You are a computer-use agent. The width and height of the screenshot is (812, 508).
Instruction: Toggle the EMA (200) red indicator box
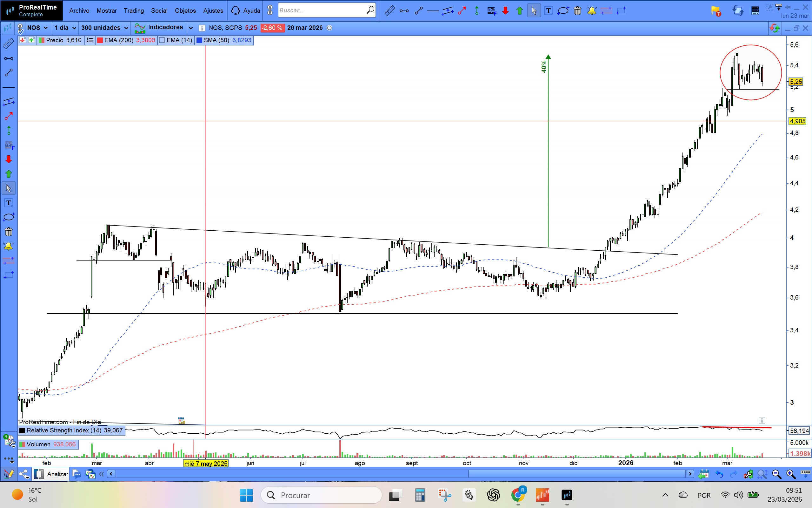pyautogui.click(x=100, y=40)
